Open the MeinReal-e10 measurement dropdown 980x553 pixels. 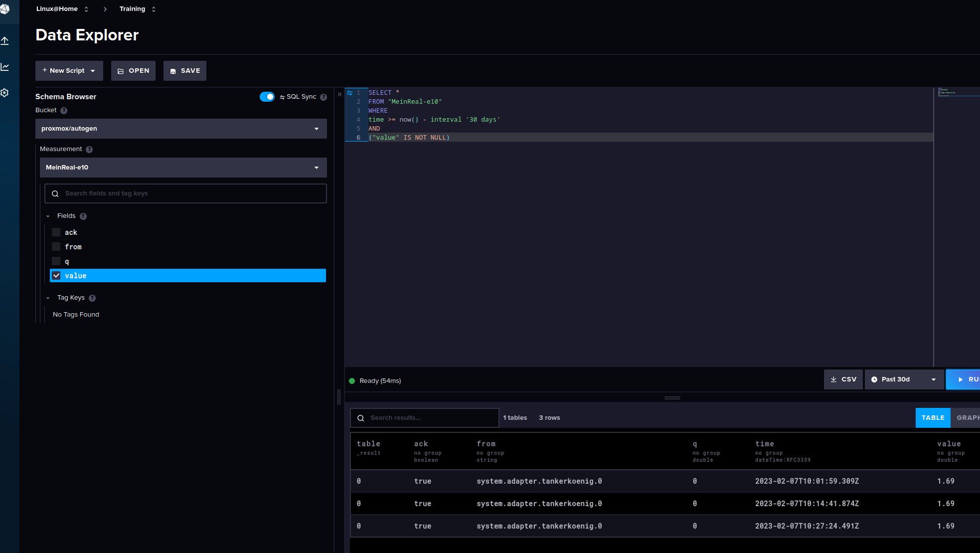point(183,168)
